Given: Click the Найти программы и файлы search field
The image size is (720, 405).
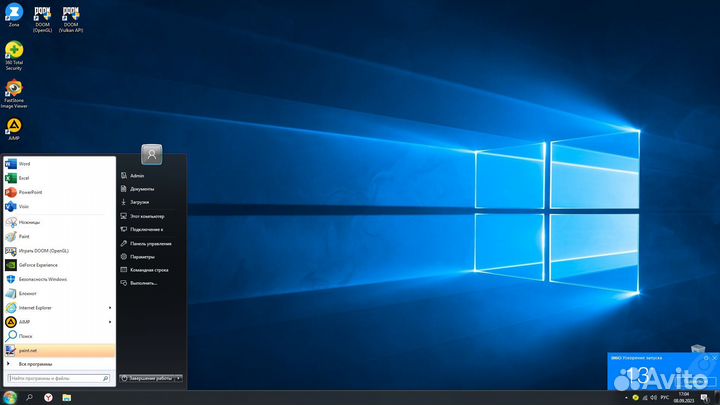Looking at the screenshot, I should 55,379.
